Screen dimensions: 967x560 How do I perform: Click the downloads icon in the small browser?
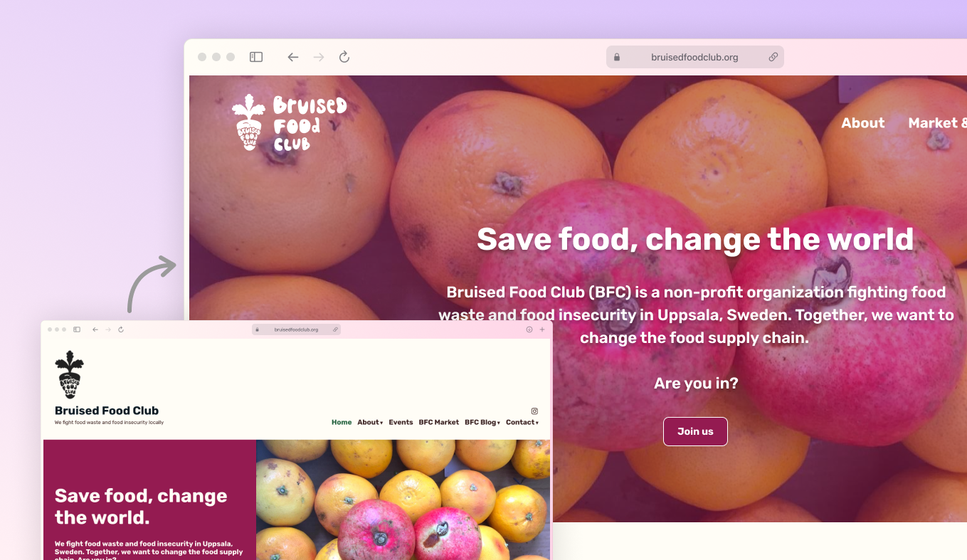(529, 329)
